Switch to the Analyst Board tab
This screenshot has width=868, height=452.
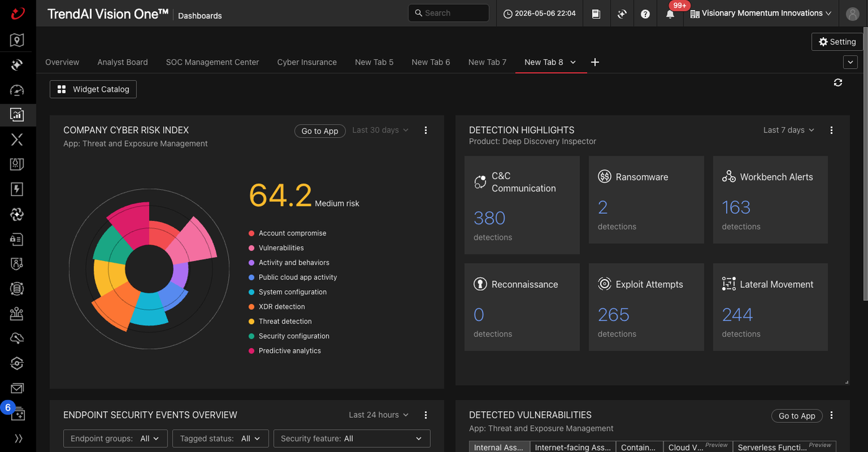click(x=123, y=62)
